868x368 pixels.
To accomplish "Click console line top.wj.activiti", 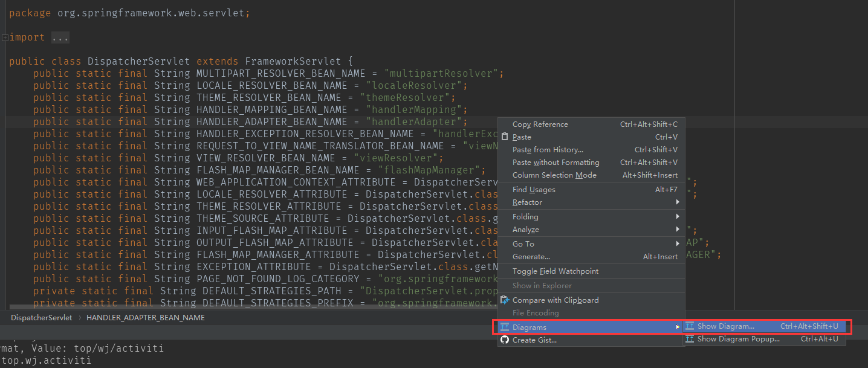I will point(46,361).
